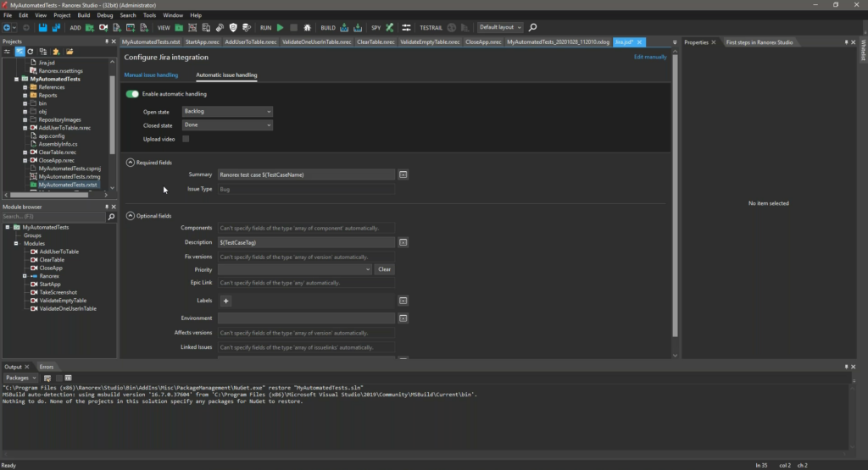This screenshot has height=470, width=868.
Task: Click the debug bug icon beside Run
Action: coord(307,27)
